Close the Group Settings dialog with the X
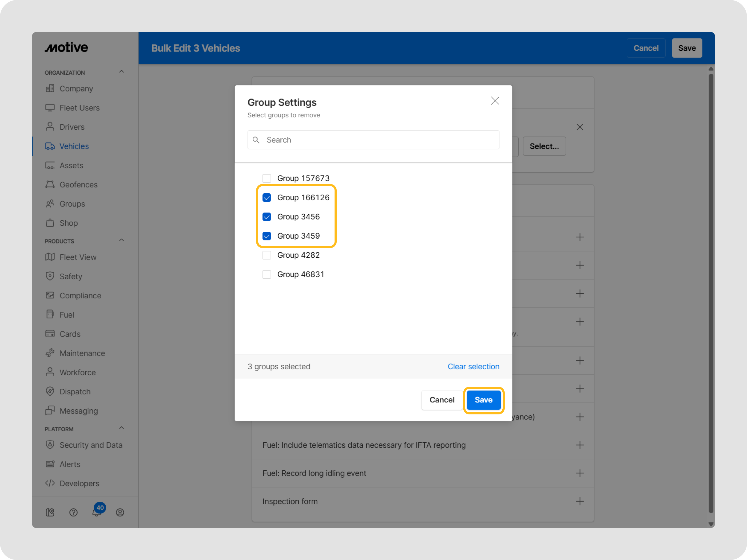The image size is (747, 560). pos(495,101)
